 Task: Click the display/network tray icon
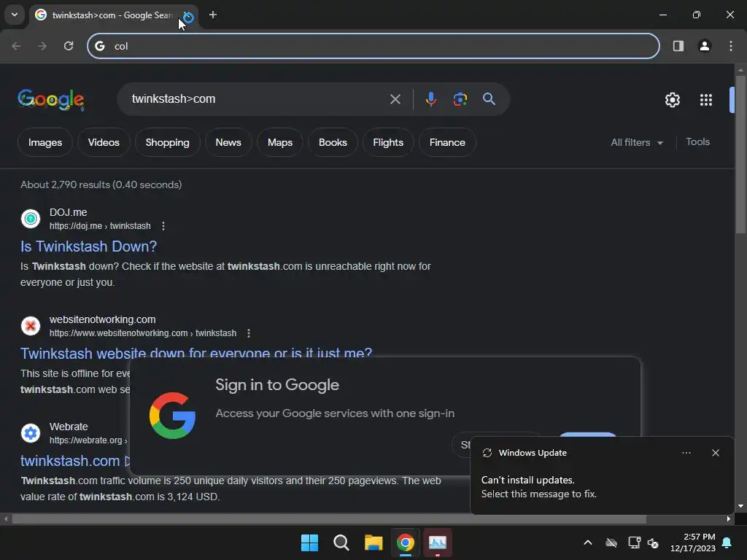[x=634, y=542]
